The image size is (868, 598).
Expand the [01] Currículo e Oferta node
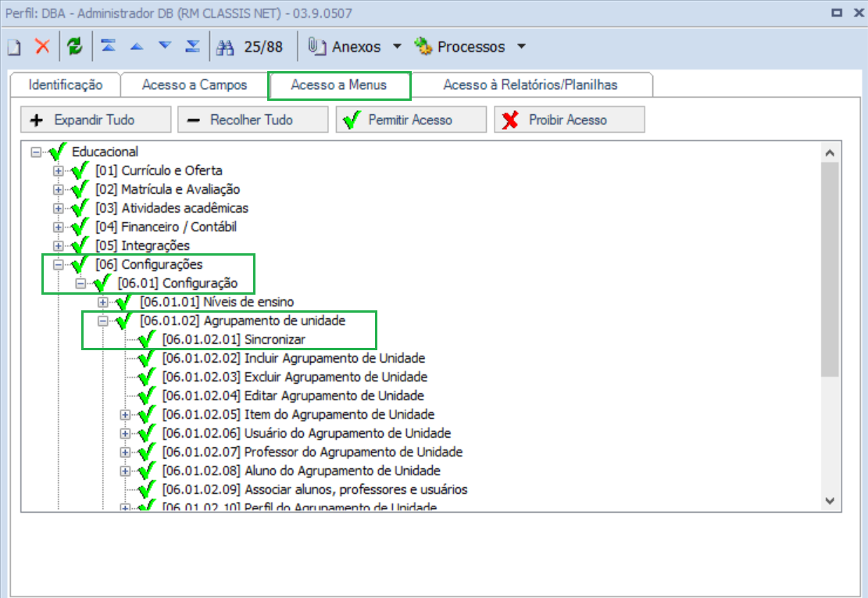pyautogui.click(x=58, y=170)
